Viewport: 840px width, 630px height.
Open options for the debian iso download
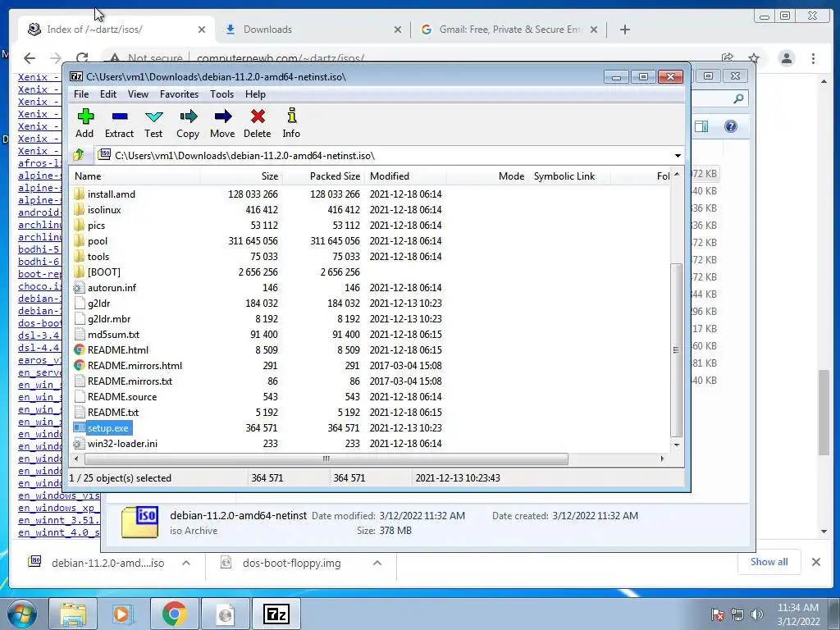coord(186,563)
